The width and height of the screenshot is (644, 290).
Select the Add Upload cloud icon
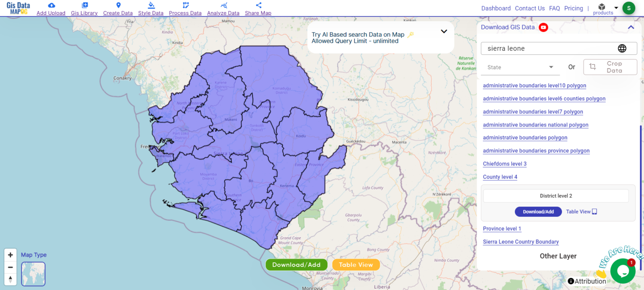pyautogui.click(x=51, y=5)
